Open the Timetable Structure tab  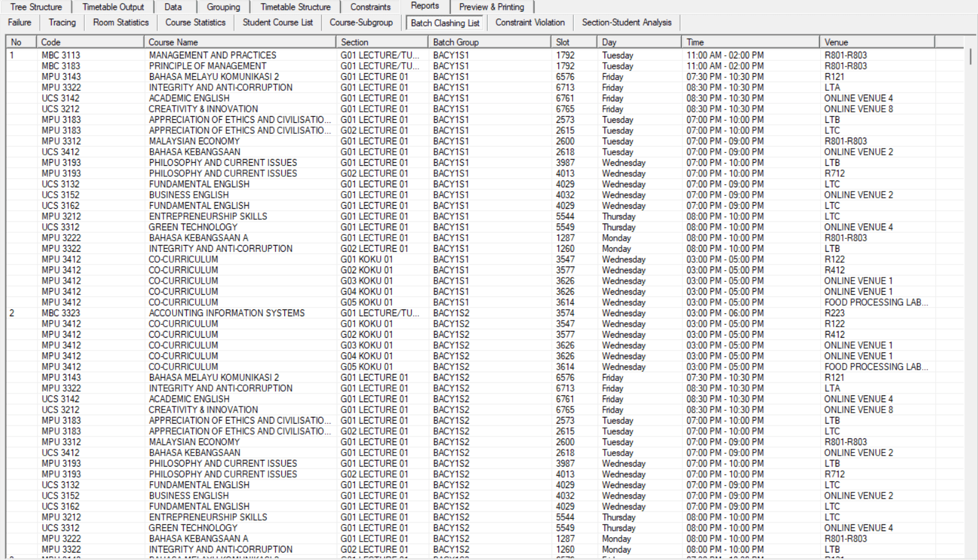[295, 7]
